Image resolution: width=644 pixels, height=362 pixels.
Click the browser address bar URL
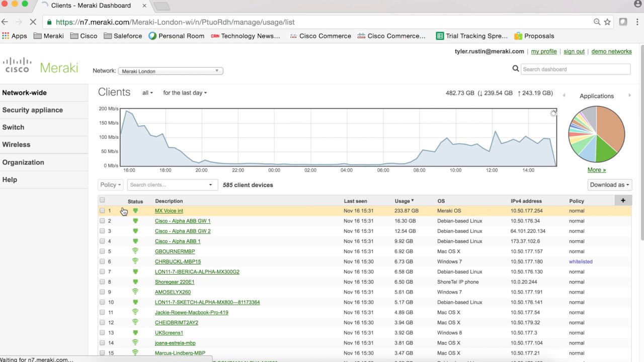click(x=175, y=22)
